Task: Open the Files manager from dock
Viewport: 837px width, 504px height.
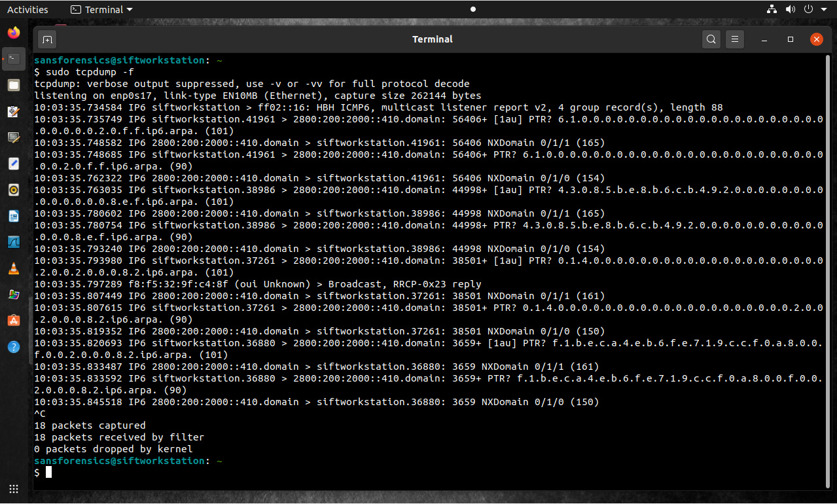Action: pyautogui.click(x=14, y=85)
